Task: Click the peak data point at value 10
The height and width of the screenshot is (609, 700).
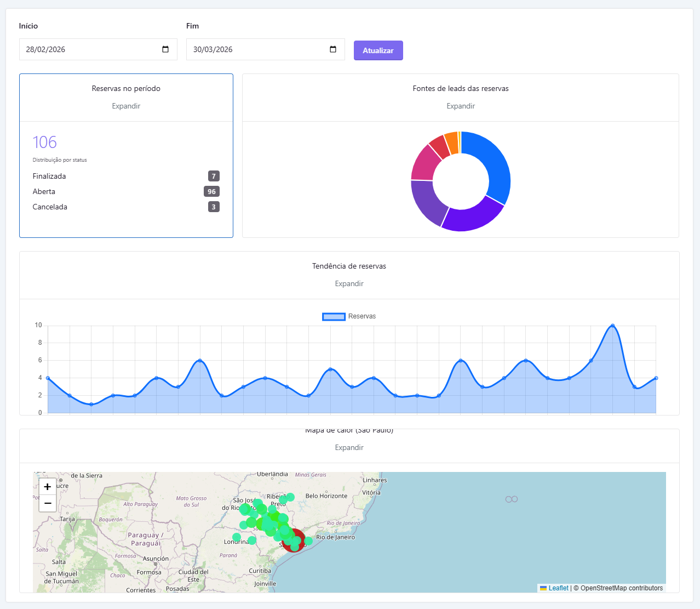Action: coord(612,326)
